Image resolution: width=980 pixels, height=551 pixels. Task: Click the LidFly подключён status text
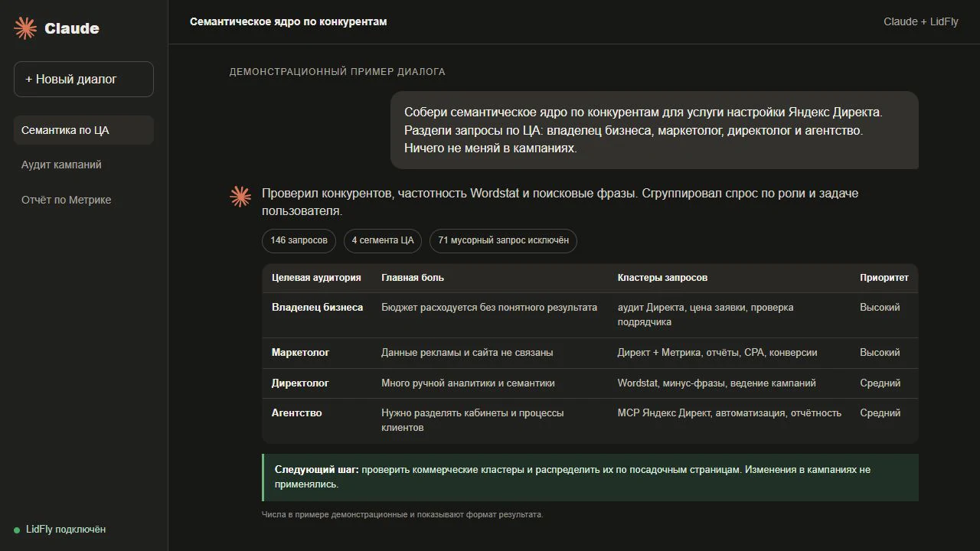click(66, 530)
